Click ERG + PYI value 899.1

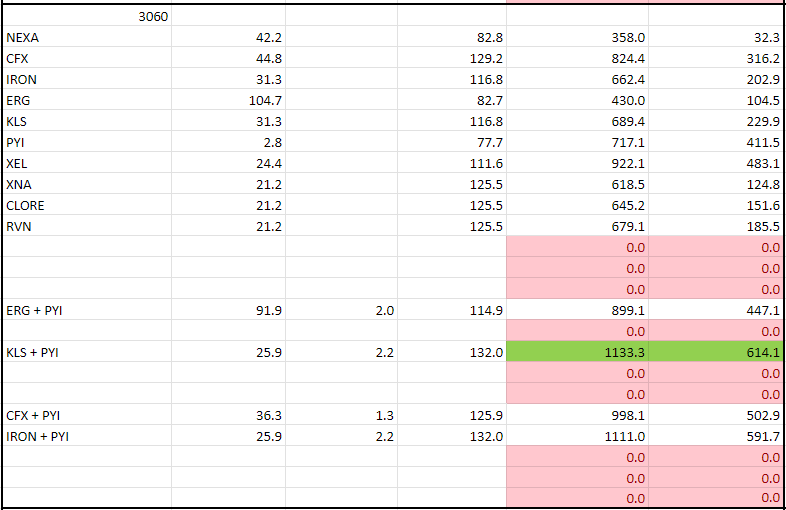[x=577, y=310]
